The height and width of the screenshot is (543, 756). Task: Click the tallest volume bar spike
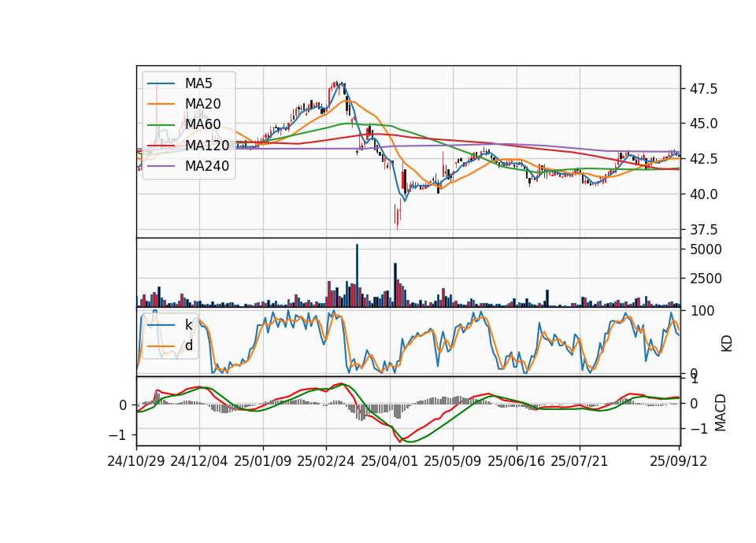point(358,275)
